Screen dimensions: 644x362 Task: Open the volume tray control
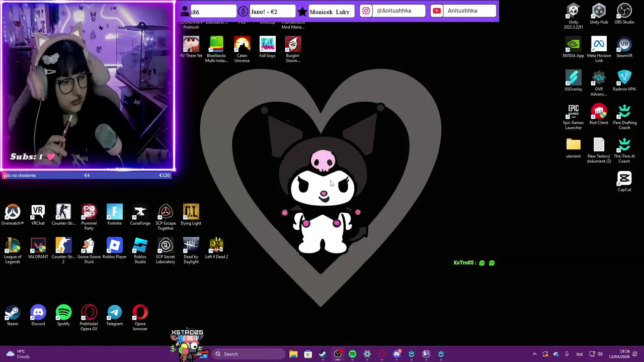click(600, 354)
